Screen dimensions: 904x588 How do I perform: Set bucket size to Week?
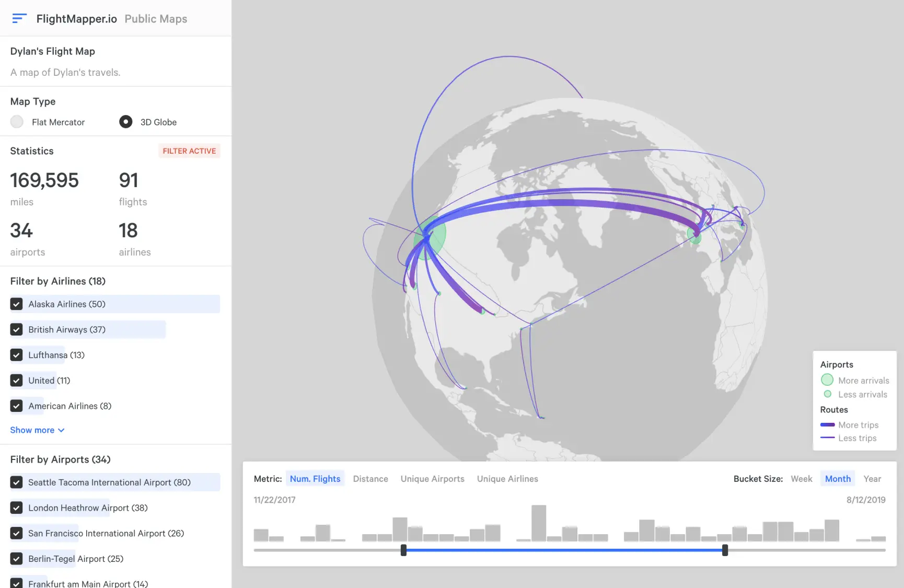[x=801, y=479]
